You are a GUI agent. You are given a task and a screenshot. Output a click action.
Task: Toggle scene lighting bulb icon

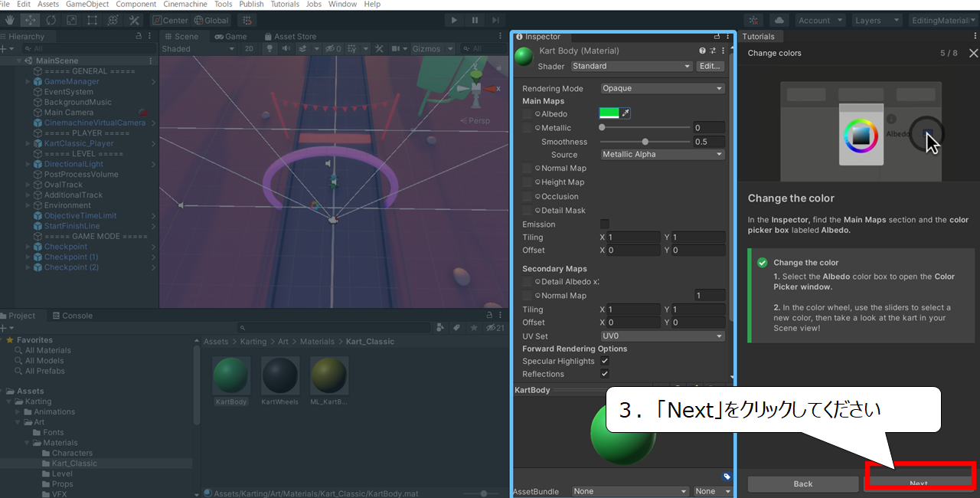pos(269,49)
